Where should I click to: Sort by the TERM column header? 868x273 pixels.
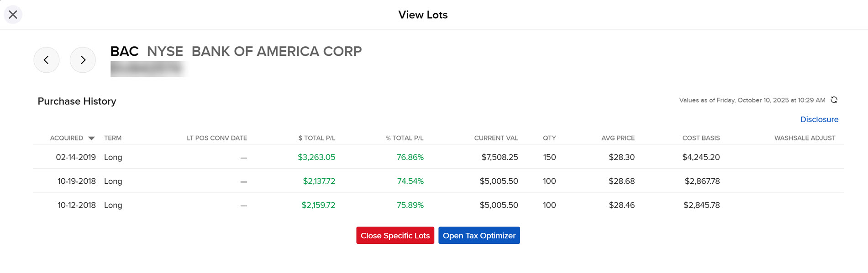click(113, 138)
